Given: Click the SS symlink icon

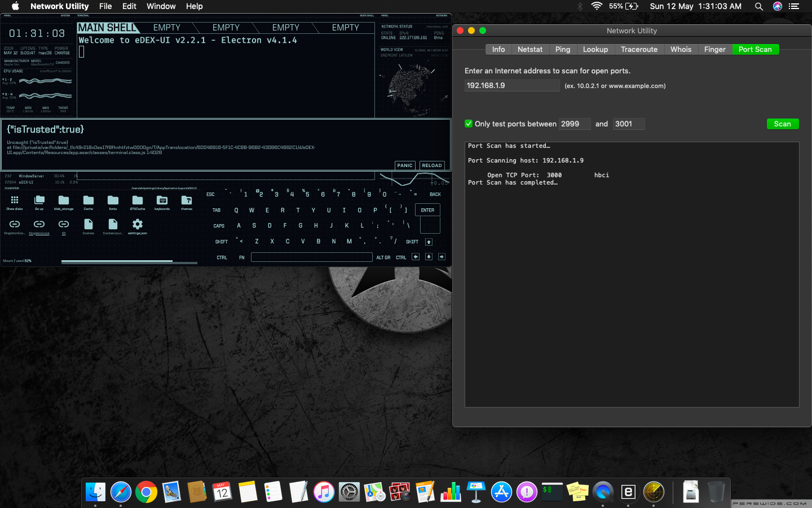Looking at the screenshot, I should click(64, 224).
